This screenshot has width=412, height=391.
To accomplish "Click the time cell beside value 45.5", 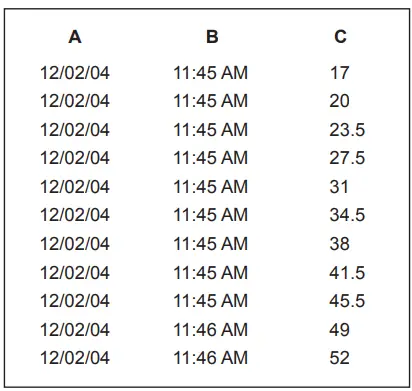I will 211,301.
